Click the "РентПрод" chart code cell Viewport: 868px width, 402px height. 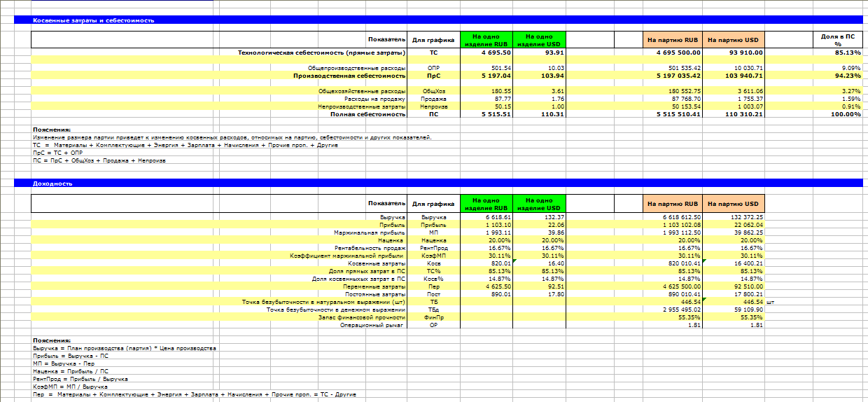[434, 248]
